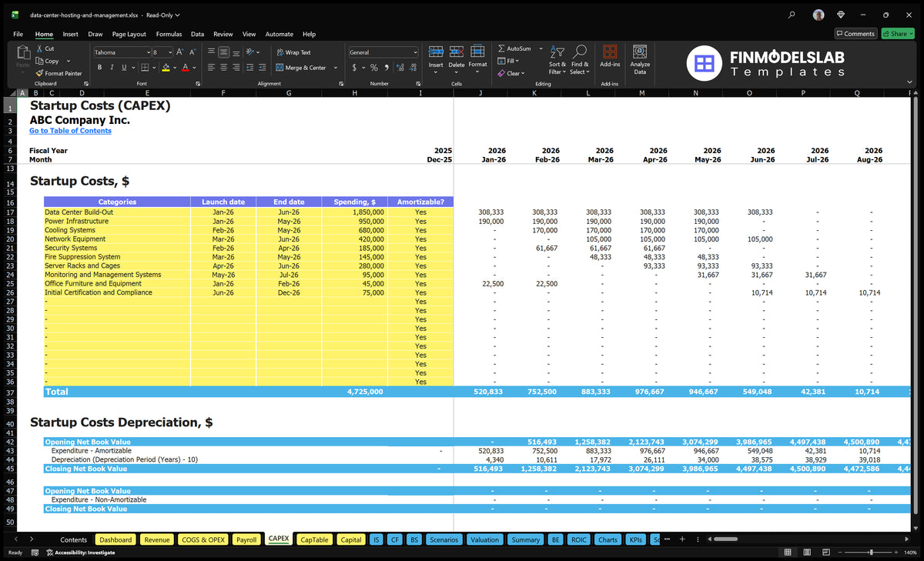
Task: Open the Add-ins icon
Action: (610, 52)
